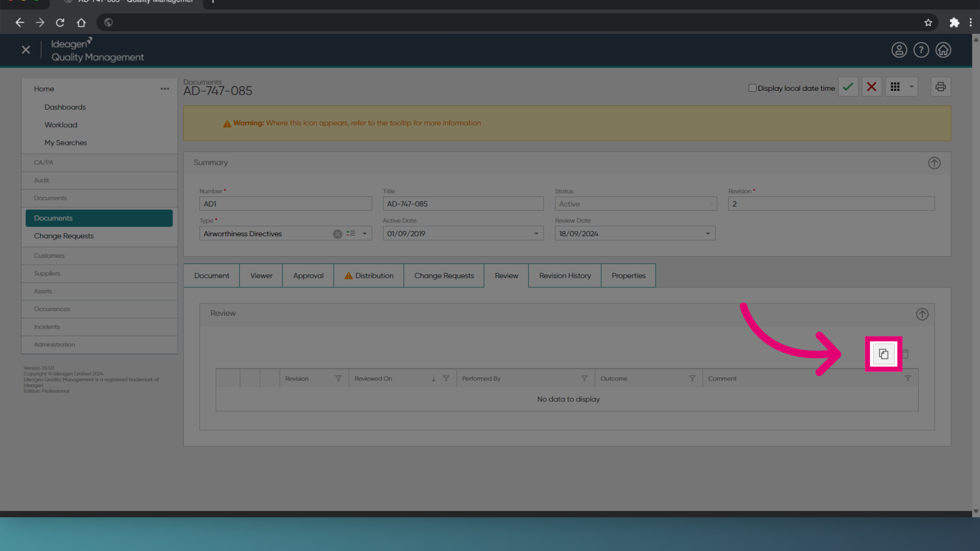
Task: Collapse the Summary panel with up-arrow icon
Action: point(934,163)
